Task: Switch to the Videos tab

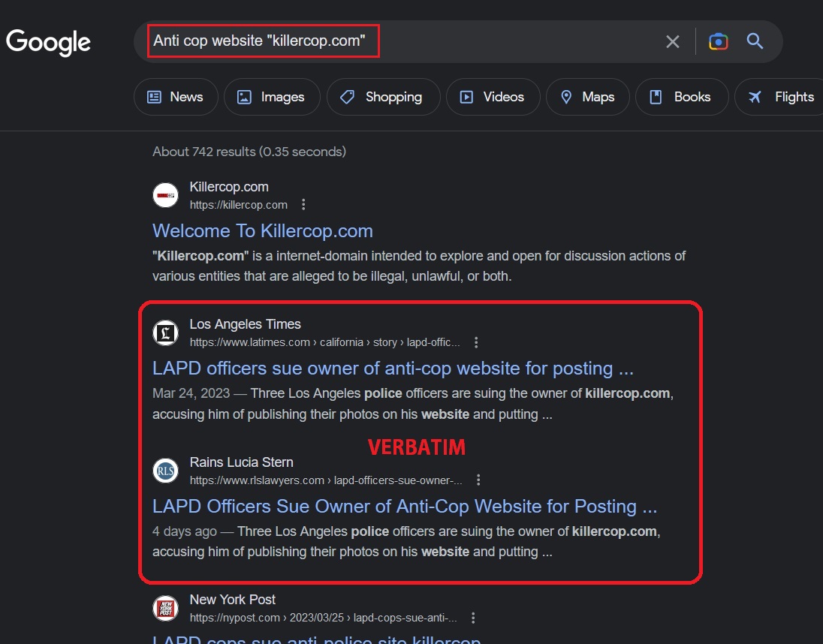Action: pyautogui.click(x=493, y=97)
